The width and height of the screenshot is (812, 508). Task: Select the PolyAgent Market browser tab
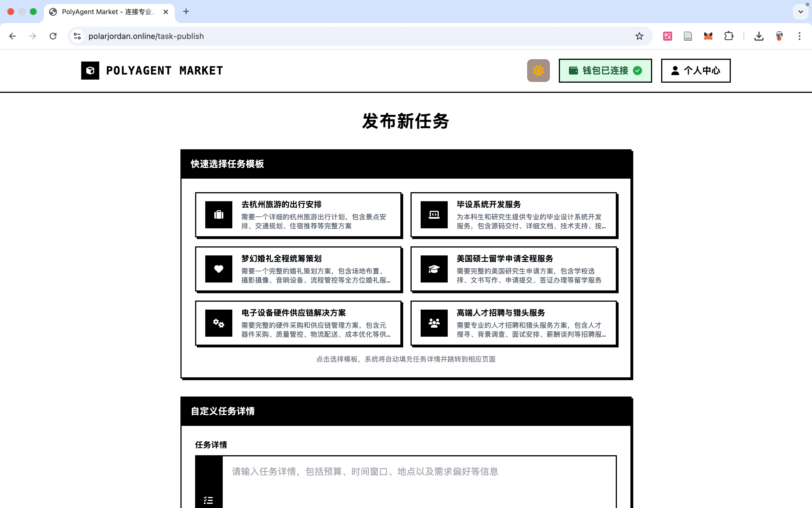pyautogui.click(x=109, y=12)
